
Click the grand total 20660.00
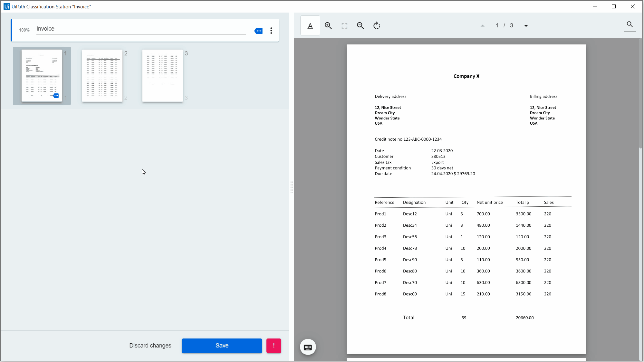[524, 318]
